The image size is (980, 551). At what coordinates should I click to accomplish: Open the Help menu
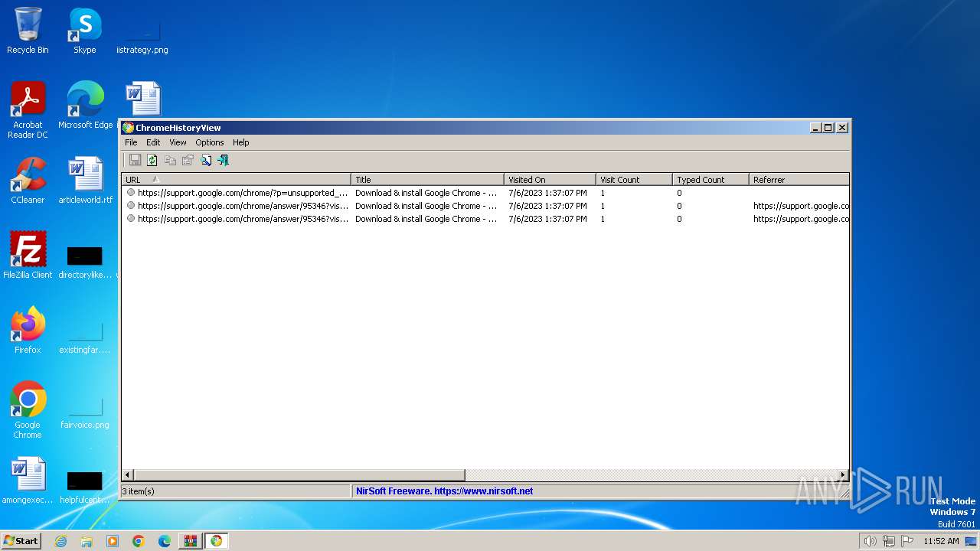(240, 142)
